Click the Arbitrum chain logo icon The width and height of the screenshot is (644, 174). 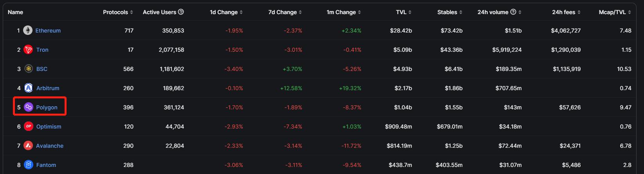(x=29, y=88)
